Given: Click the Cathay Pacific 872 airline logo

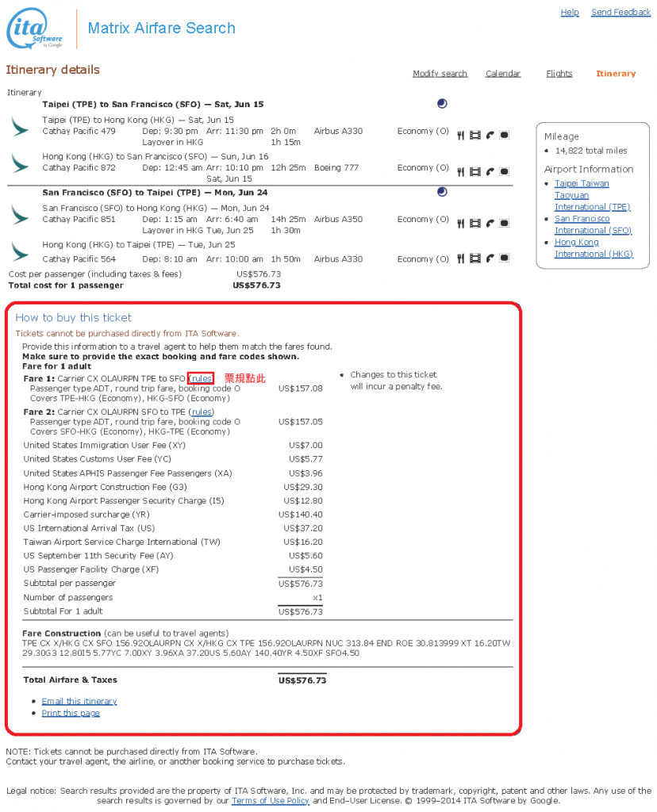Looking at the screenshot, I should (20, 163).
